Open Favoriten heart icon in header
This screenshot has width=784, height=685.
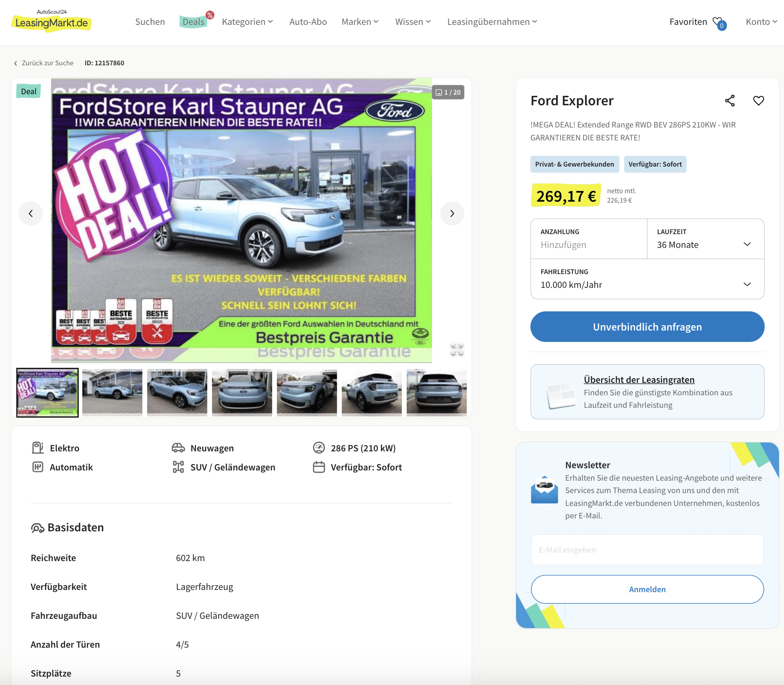pos(719,22)
